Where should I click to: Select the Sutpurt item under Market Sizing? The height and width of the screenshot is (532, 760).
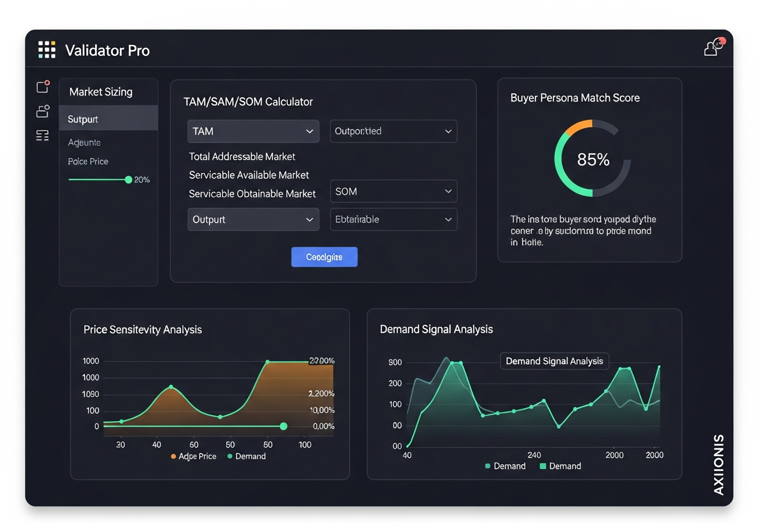82,119
